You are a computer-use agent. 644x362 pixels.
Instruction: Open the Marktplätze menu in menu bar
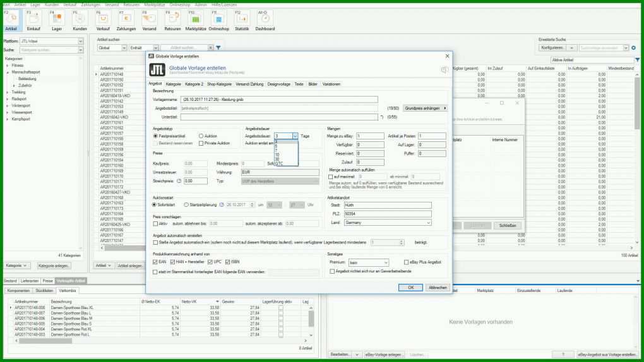[x=154, y=4]
